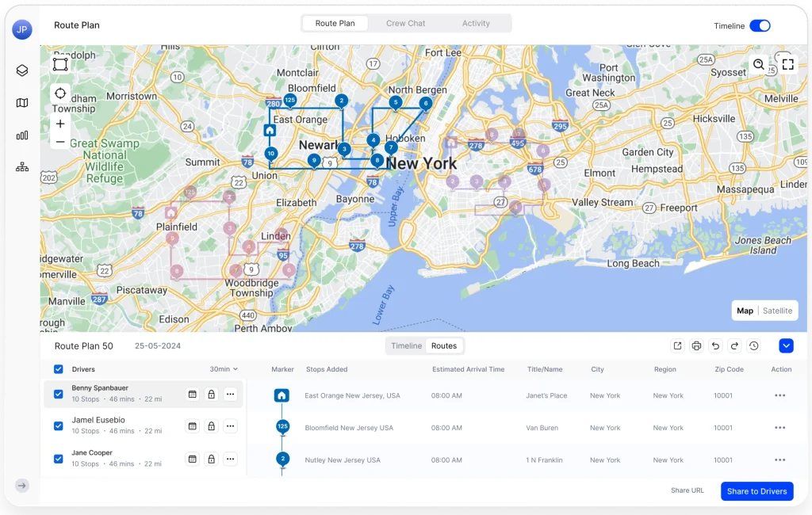Open calendar for Benny Spanbauer
Viewport: 812px width, 515px height.
point(192,395)
